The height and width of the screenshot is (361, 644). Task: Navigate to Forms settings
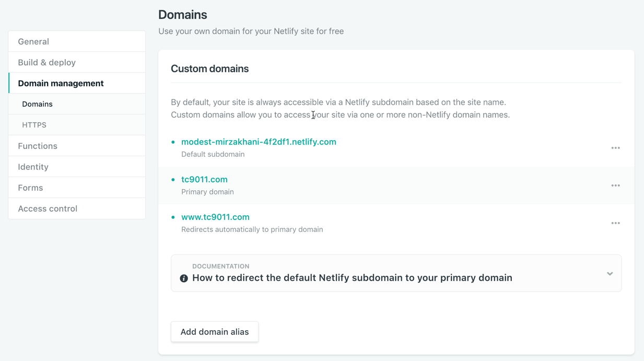click(30, 188)
